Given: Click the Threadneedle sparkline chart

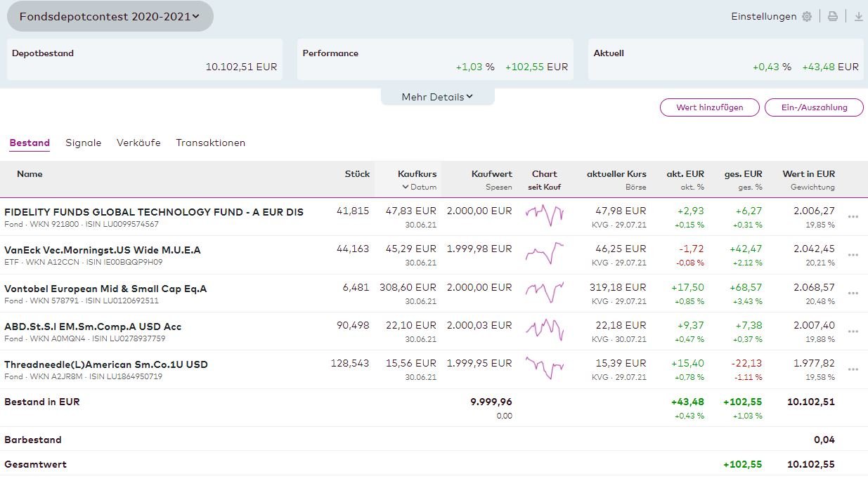Looking at the screenshot, I should [x=545, y=368].
